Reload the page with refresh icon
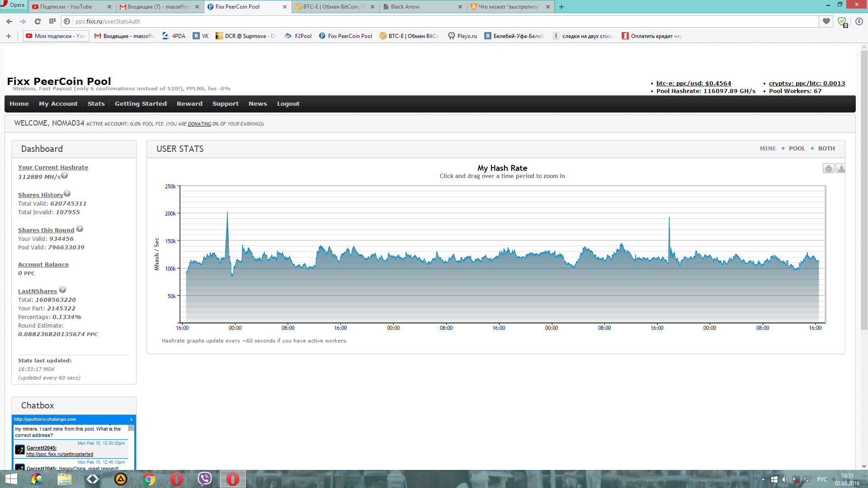 pyautogui.click(x=38, y=21)
